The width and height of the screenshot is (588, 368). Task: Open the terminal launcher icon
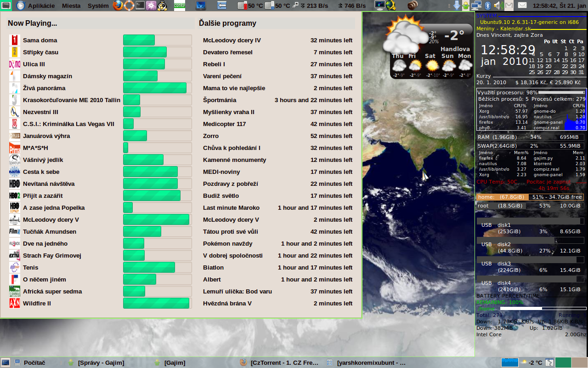(140, 6)
